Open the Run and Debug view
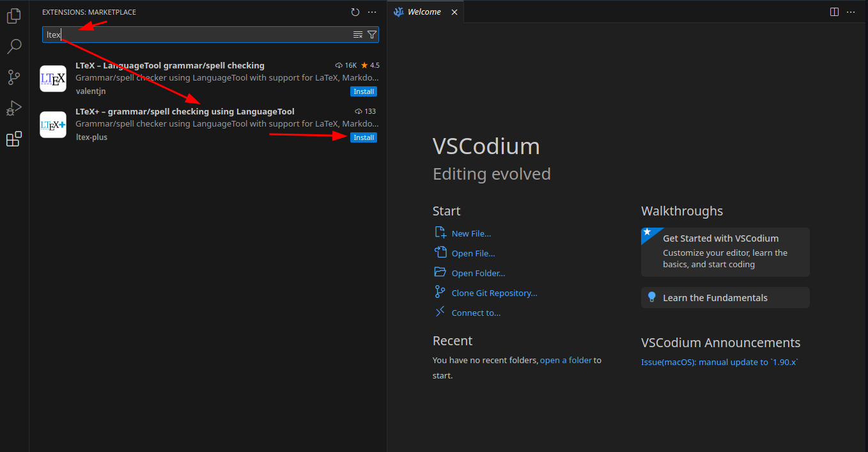The width and height of the screenshot is (868, 452). (x=14, y=108)
